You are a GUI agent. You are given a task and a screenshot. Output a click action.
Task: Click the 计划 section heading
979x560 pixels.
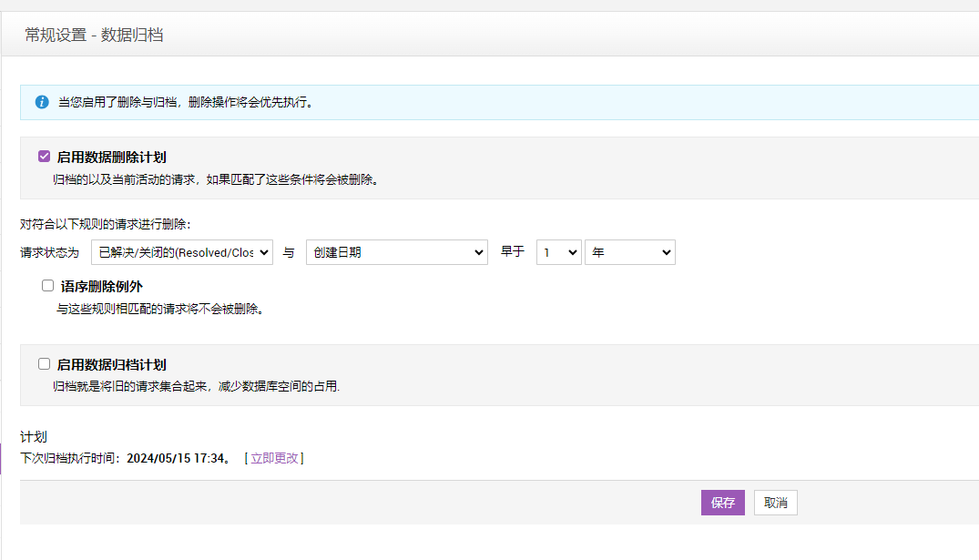pos(34,437)
